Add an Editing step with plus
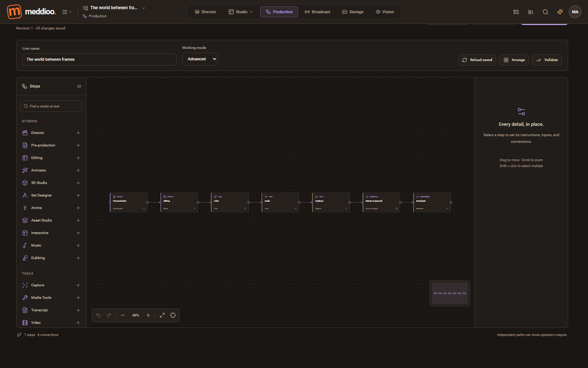This screenshot has width=588, height=368. pyautogui.click(x=78, y=158)
